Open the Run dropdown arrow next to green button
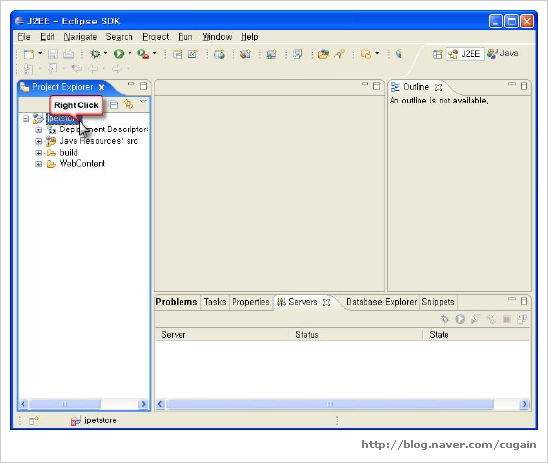The image size is (548, 463). 130,53
